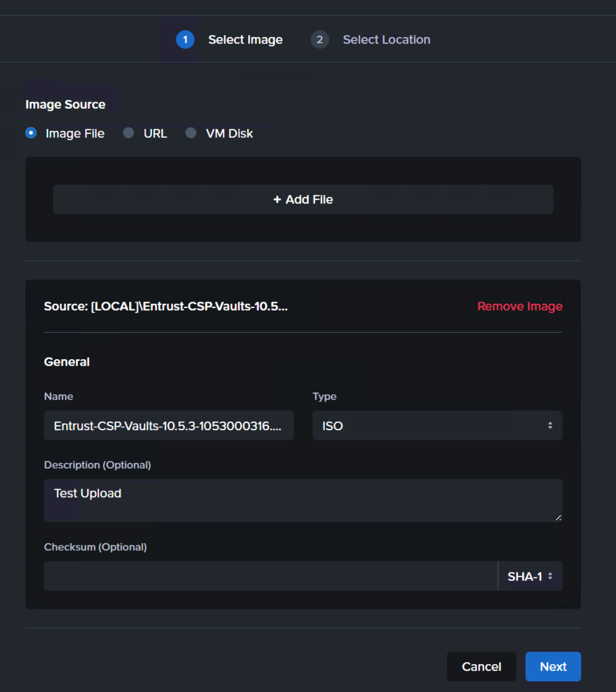This screenshot has width=616, height=692.
Task: Click the Remove Image link
Action: tap(520, 306)
